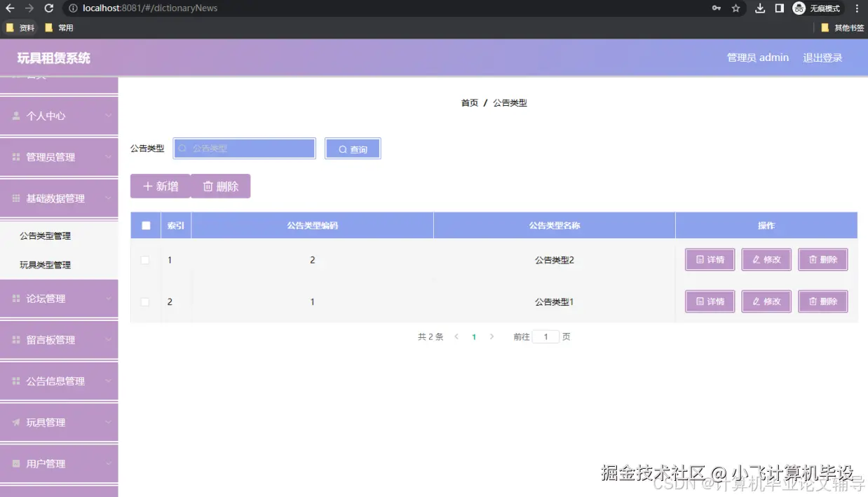
Task: Toggle the select-all header checkbox
Action: [x=146, y=226]
